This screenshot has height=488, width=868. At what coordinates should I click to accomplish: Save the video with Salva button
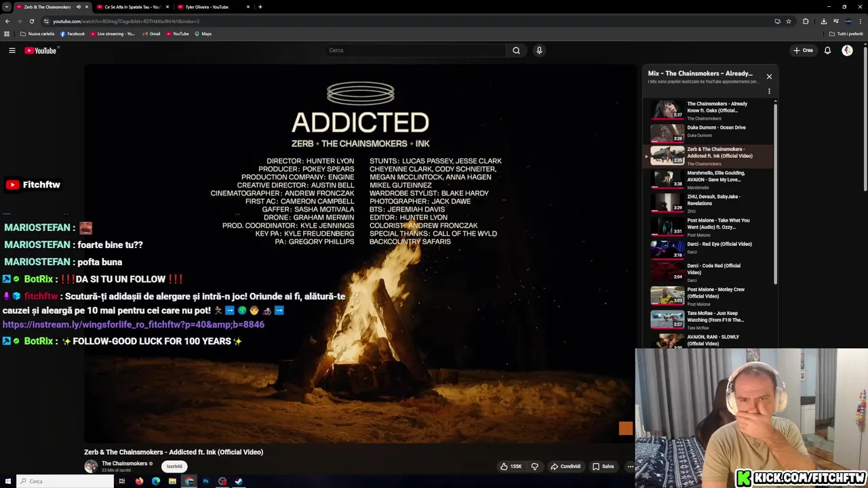click(603, 466)
